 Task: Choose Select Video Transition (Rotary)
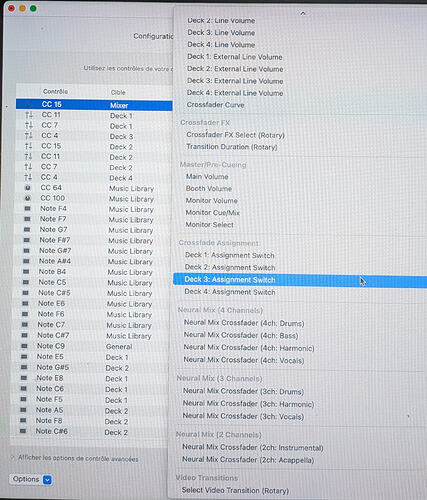[235, 491]
